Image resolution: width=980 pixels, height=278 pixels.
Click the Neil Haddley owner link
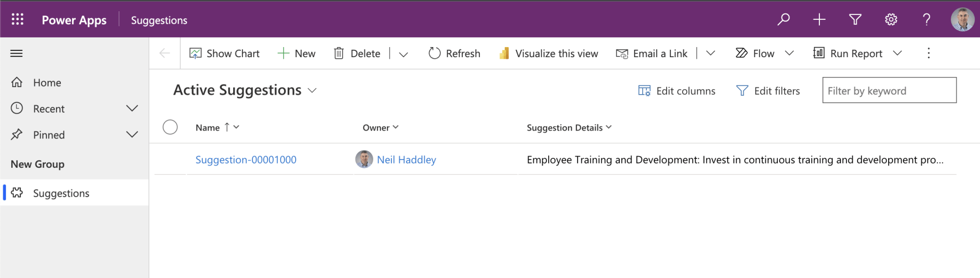click(x=406, y=160)
